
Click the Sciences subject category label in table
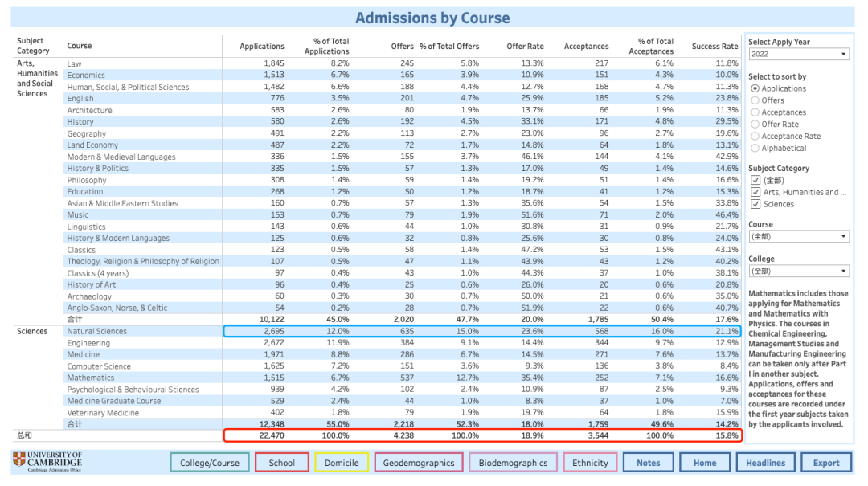[x=32, y=331]
